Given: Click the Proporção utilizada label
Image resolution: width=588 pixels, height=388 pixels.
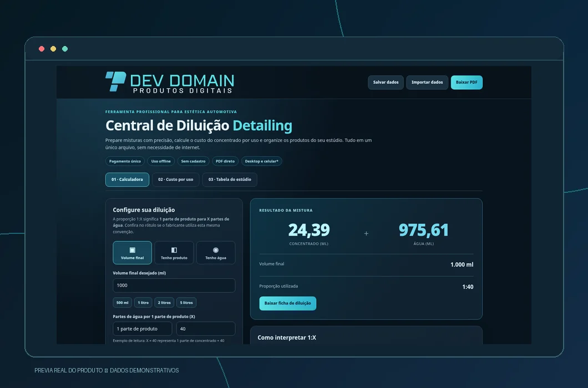Looking at the screenshot, I should (278, 286).
